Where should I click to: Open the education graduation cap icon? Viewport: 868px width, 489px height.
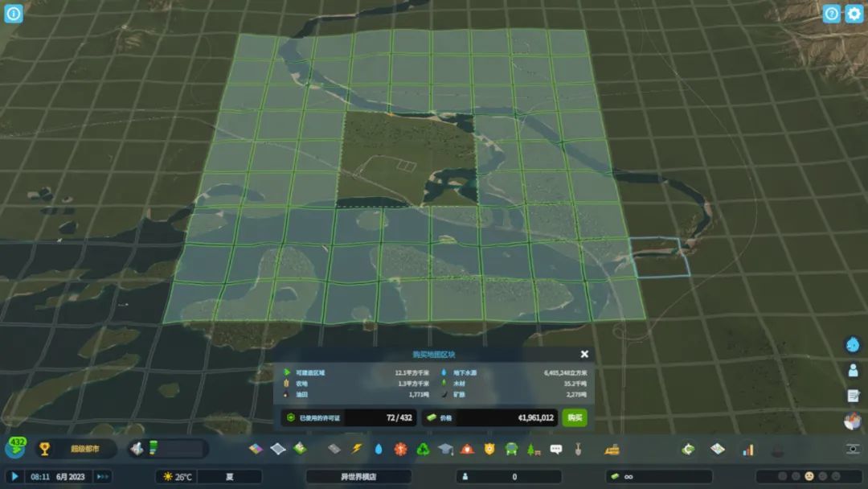445,449
